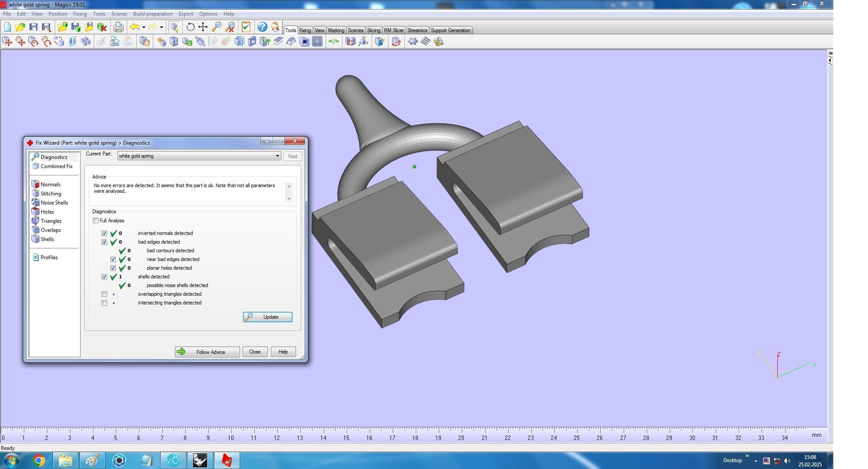Switch to the Support Generation tab
This screenshot has width=868, height=469.
coord(450,30)
